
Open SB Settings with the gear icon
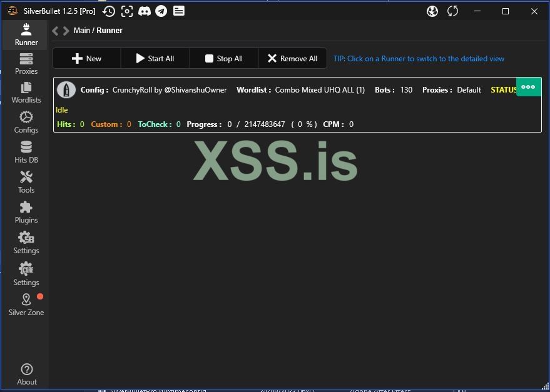[26, 243]
